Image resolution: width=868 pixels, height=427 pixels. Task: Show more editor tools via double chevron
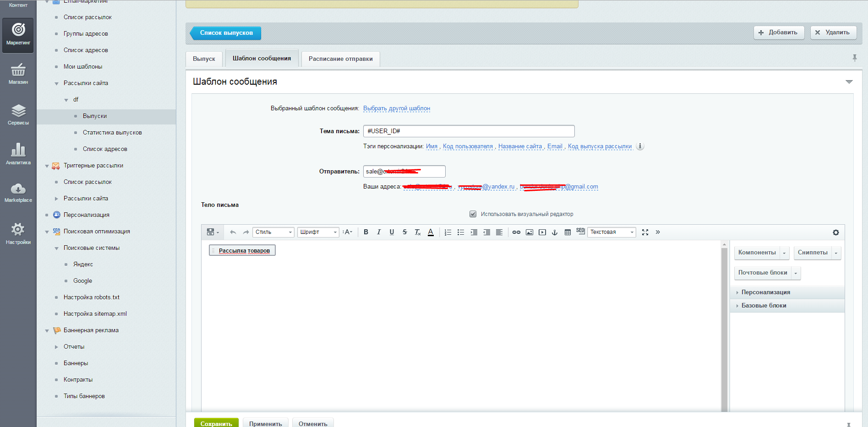click(x=658, y=232)
